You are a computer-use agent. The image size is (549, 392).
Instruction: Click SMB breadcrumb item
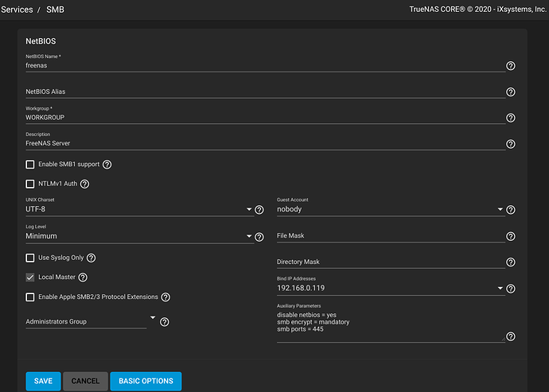click(x=56, y=10)
